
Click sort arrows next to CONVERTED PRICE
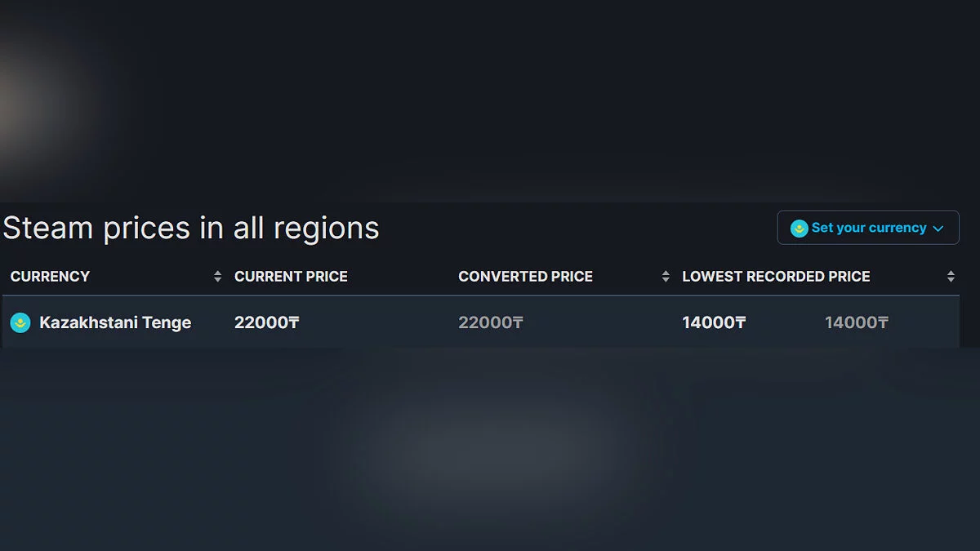coord(666,277)
